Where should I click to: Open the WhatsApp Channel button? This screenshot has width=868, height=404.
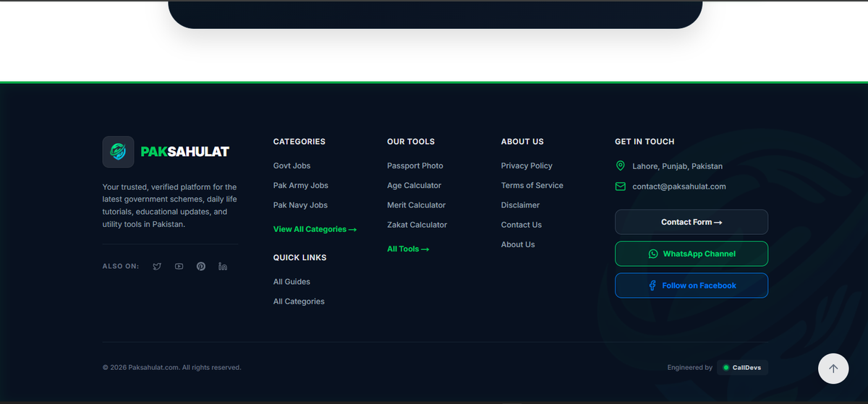coord(692,254)
